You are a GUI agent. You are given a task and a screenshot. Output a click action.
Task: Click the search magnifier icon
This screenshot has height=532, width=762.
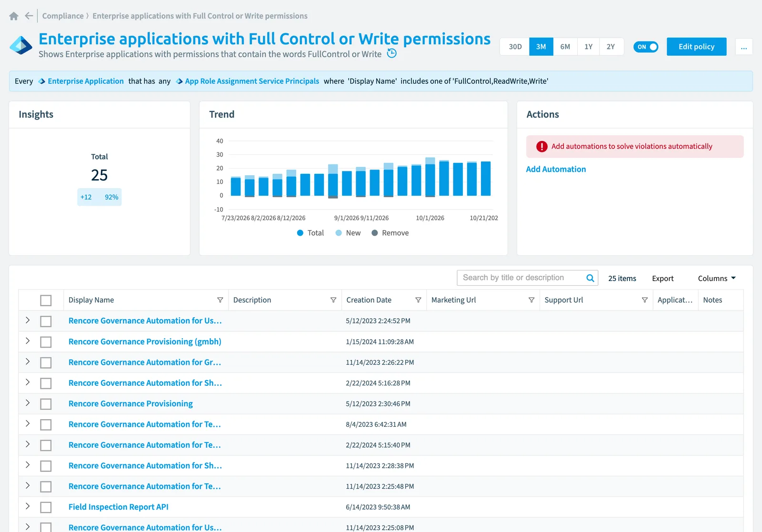pyautogui.click(x=590, y=278)
